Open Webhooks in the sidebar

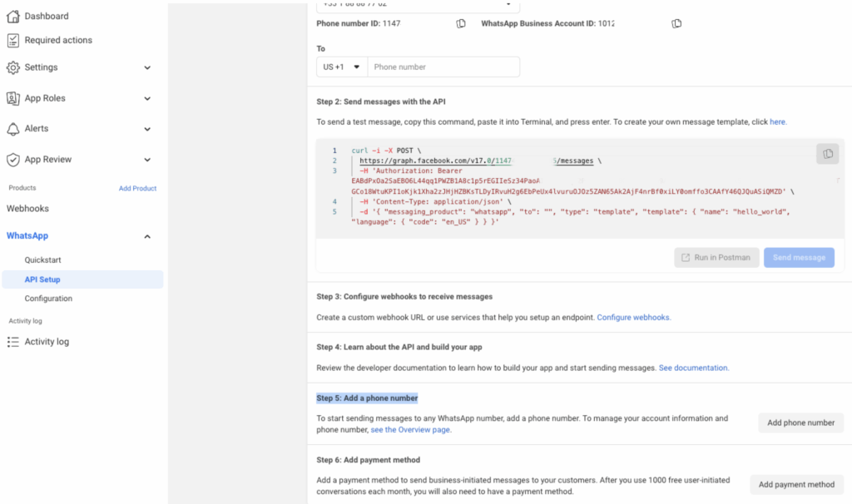pos(28,209)
